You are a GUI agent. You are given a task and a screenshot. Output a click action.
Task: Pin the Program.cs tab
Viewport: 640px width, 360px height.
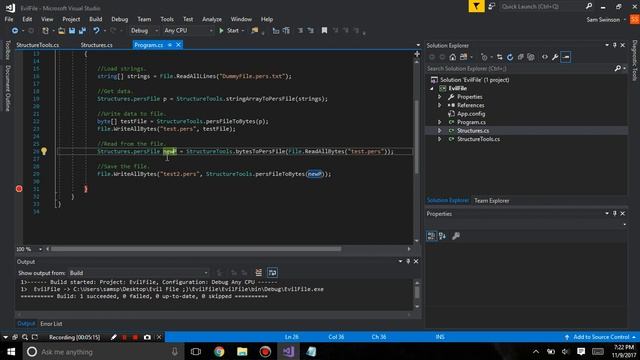170,45
